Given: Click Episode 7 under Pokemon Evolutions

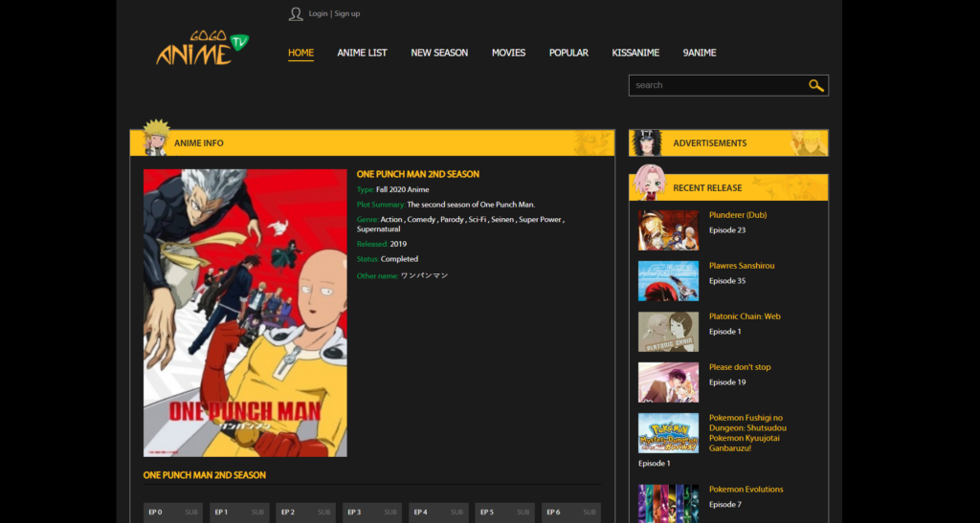Looking at the screenshot, I should 725,504.
